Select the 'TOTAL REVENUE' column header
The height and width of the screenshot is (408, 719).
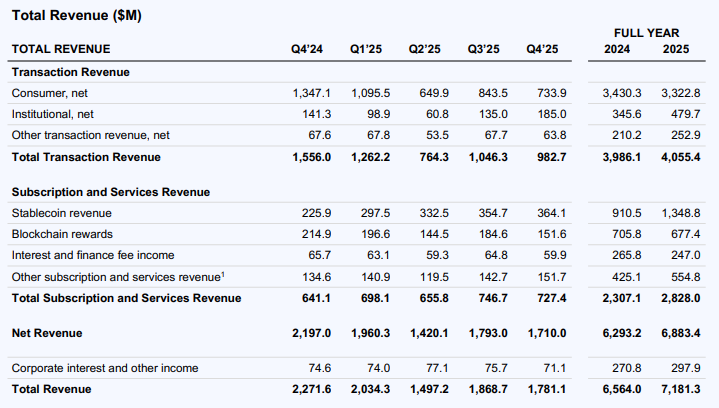(x=61, y=49)
